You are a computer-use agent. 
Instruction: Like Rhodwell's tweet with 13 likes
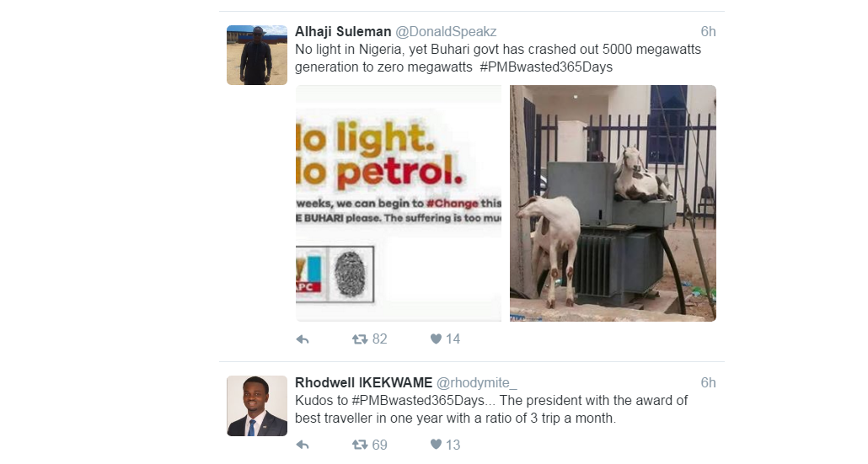pyautogui.click(x=436, y=445)
